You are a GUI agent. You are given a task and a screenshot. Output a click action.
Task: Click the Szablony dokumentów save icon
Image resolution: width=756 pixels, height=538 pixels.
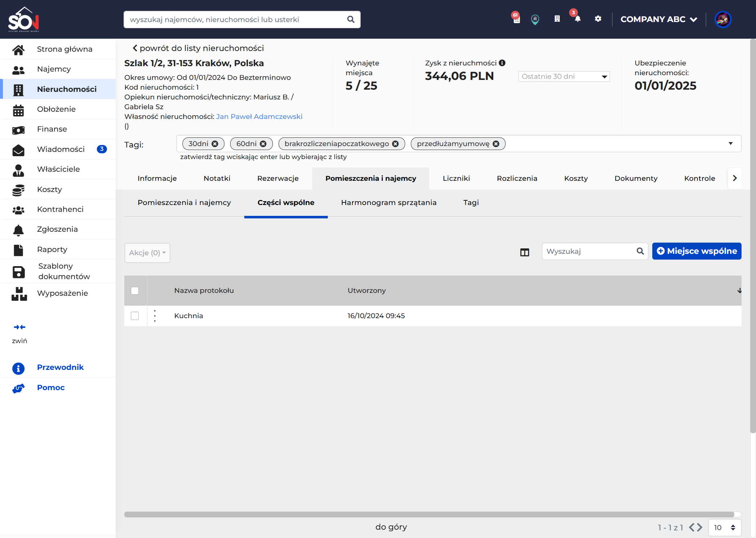tap(19, 272)
